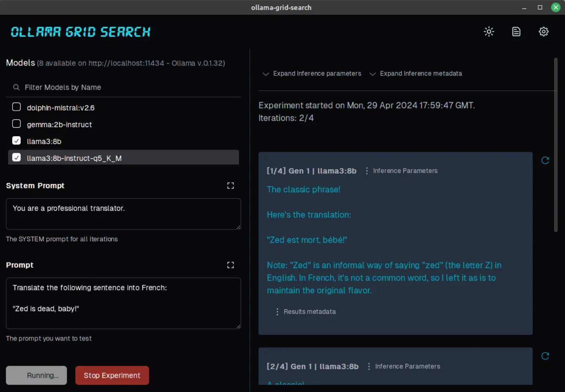Click the "[2/4] Gen 1 | llama3:8b" heading

click(313, 366)
